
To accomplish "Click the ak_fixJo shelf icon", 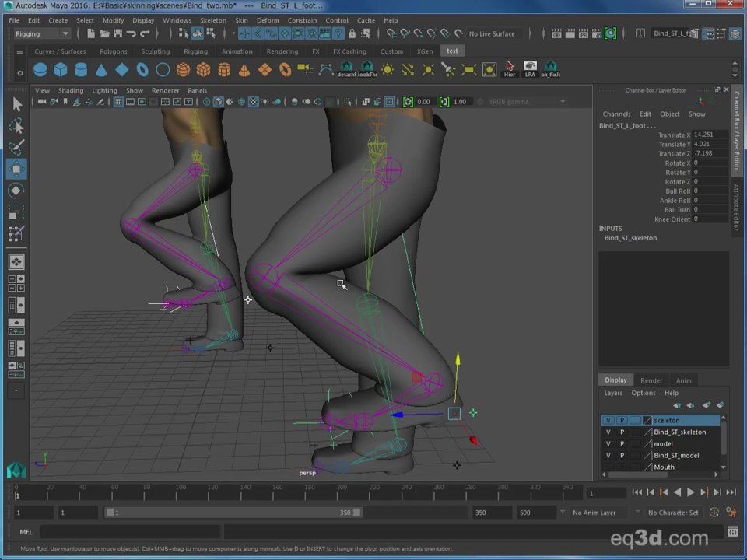I will [x=551, y=70].
